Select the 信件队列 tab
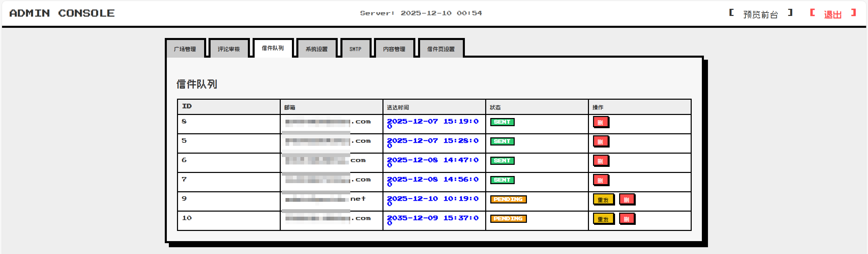Screen dimensions: 868x254 point(273,48)
